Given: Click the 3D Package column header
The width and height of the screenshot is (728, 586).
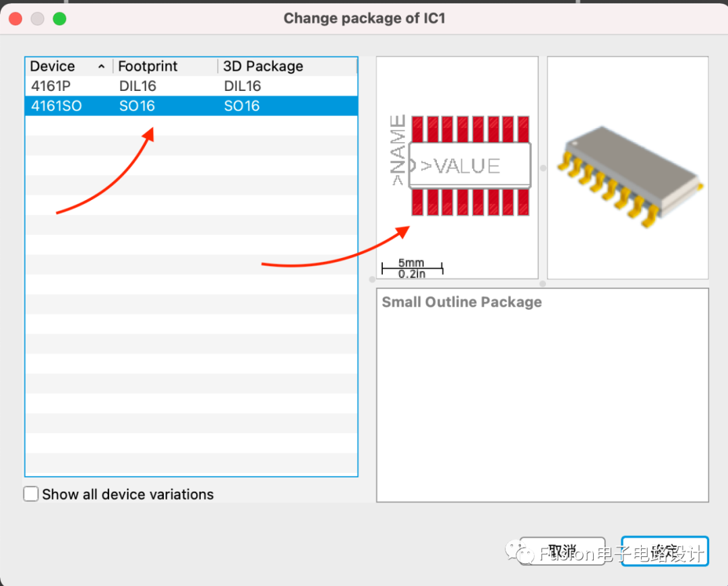Looking at the screenshot, I should click(x=287, y=67).
